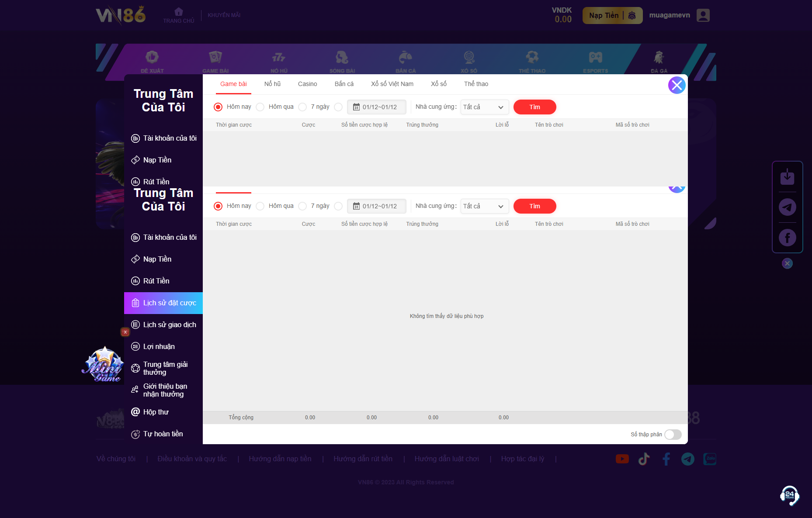
Task: Click the user avatar icon beside muagamevn
Action: [703, 16]
